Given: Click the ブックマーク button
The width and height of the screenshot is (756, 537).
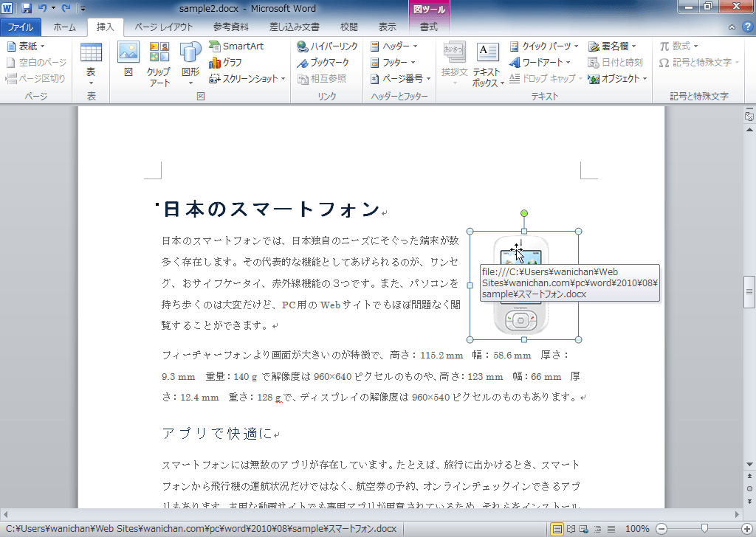Looking at the screenshot, I should pyautogui.click(x=323, y=62).
